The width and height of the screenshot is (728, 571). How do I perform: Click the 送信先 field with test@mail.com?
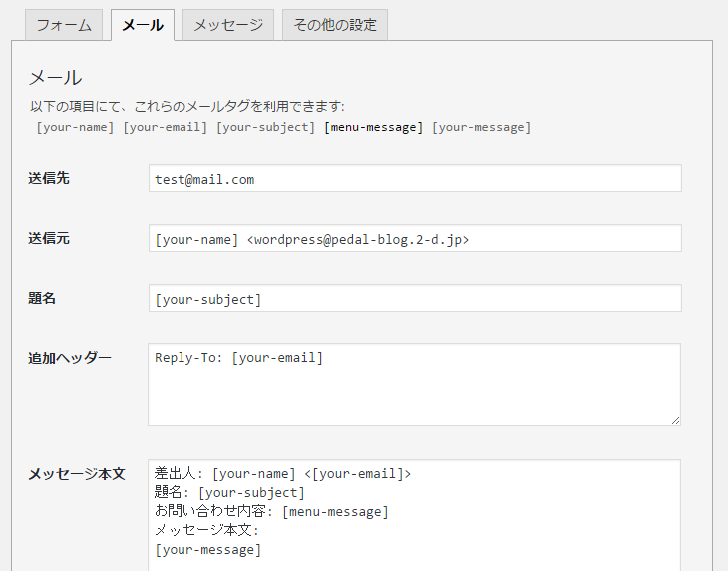(415, 178)
